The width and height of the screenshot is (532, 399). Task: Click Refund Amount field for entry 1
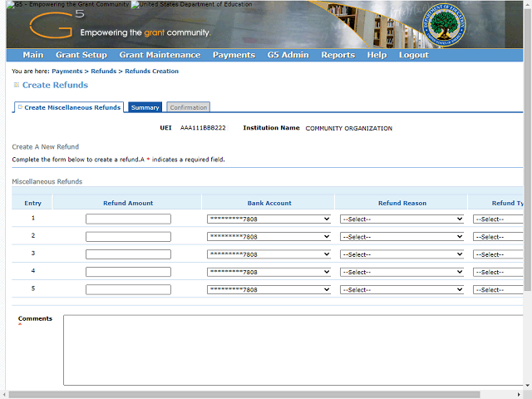pos(128,219)
